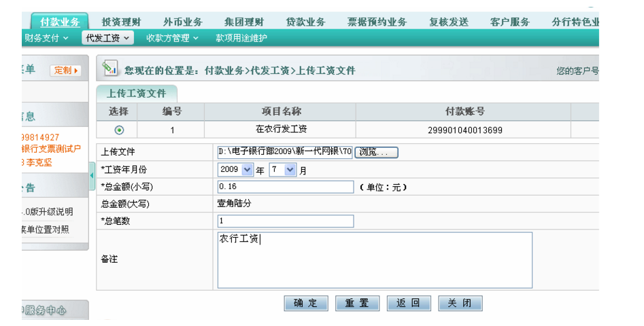Switch to the 投资理财 tab
Screen dimensions: 644x326
tap(120, 22)
